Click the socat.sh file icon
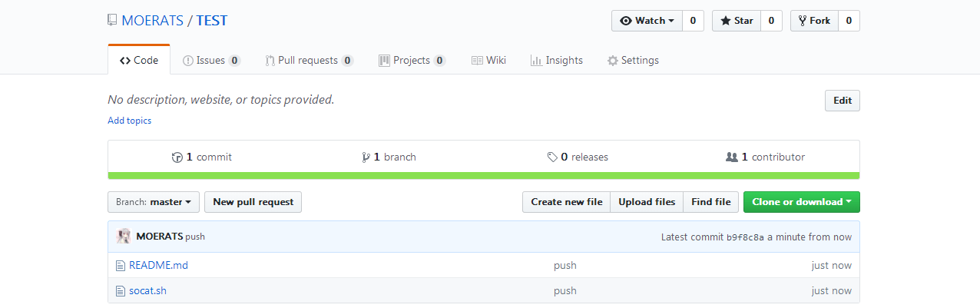 [x=120, y=291]
